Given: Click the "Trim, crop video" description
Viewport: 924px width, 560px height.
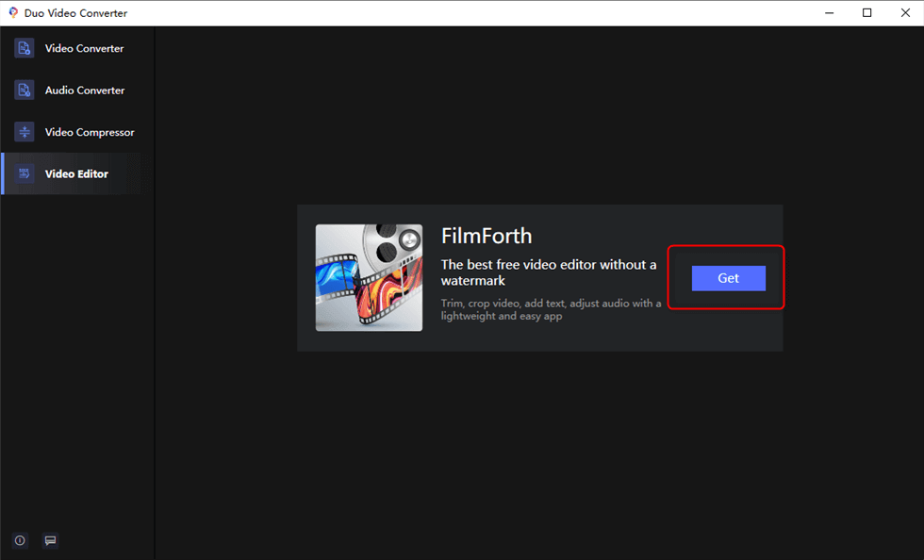Looking at the screenshot, I should pos(551,309).
